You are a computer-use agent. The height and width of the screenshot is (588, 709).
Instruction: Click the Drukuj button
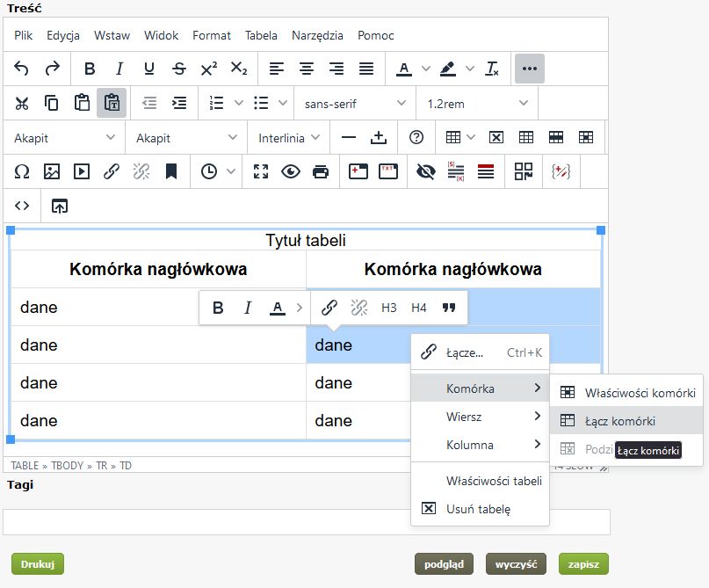38,564
